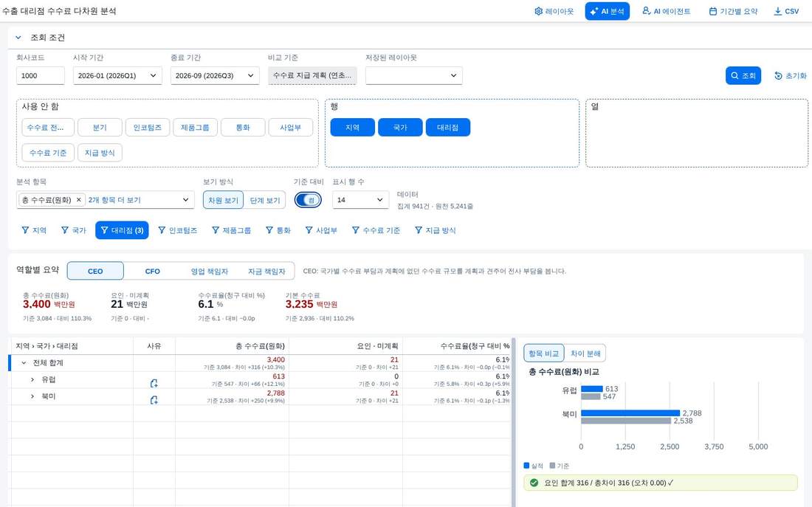
Task: Click the 대리점 row dimension chip
Action: click(448, 128)
